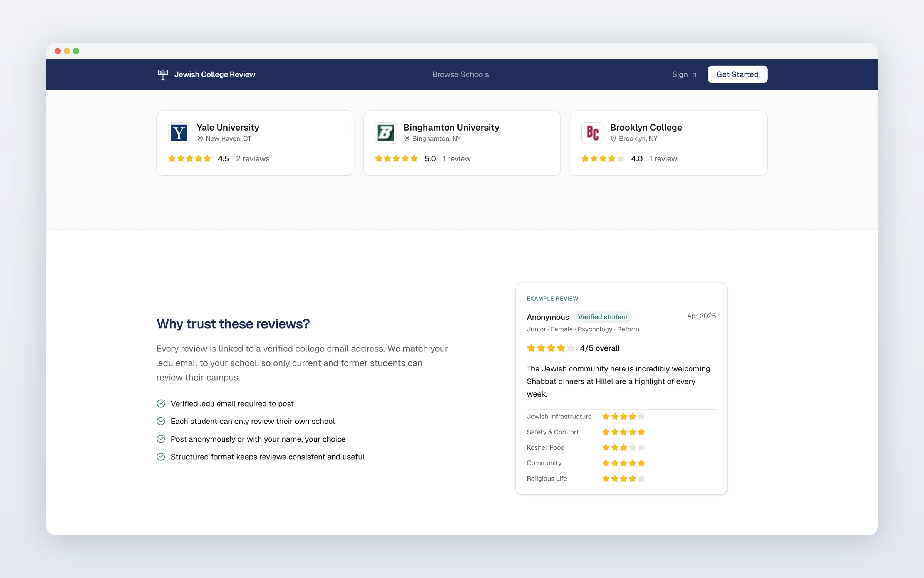Click Jewish Infrastructure star rating
Image resolution: width=924 pixels, height=578 pixels.
pos(623,417)
